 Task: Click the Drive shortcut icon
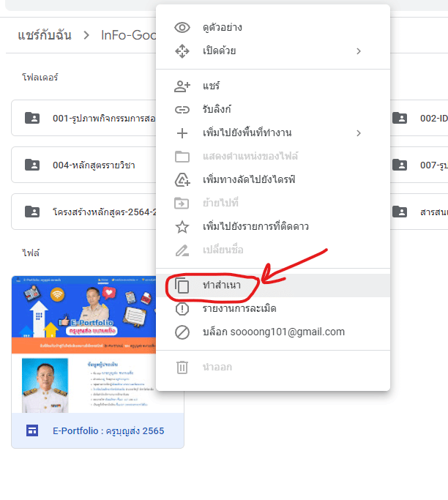182,180
